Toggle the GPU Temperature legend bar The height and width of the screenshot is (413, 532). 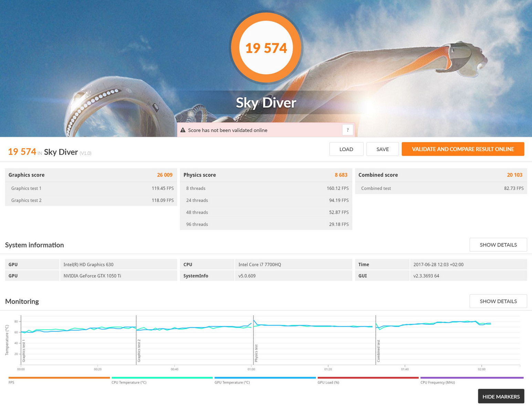click(265, 378)
